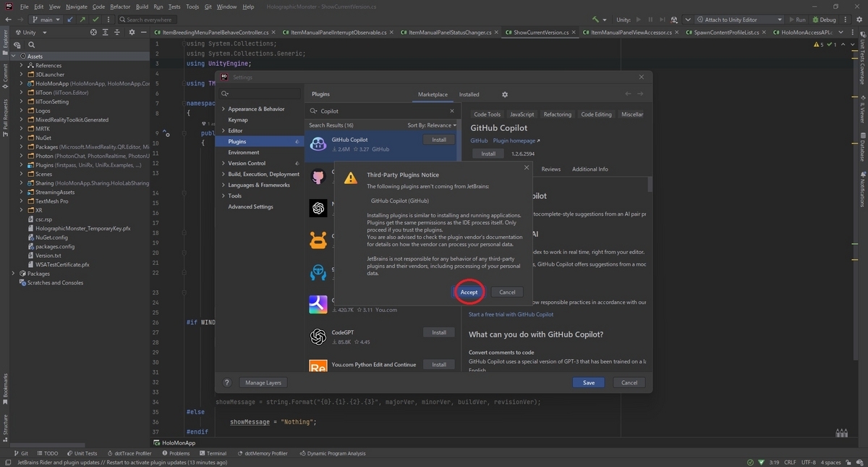Clear the Copilot plugin search text
The height and width of the screenshot is (467, 868).
tap(452, 111)
